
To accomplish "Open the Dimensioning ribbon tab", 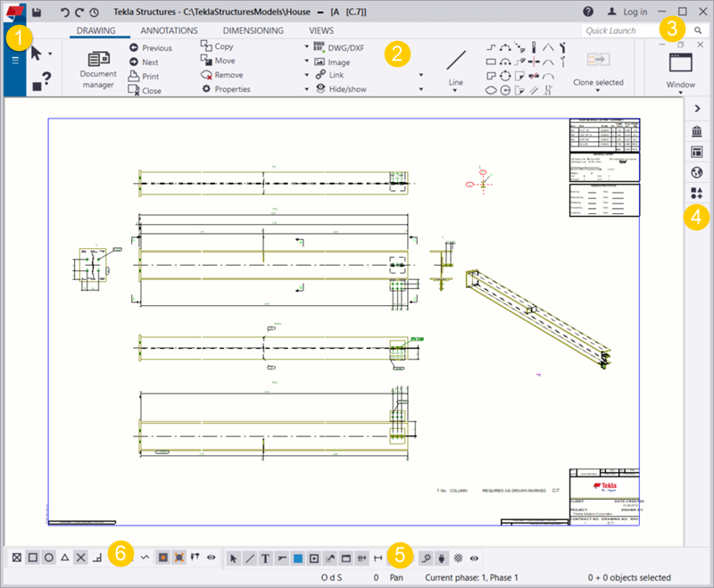I will [253, 31].
